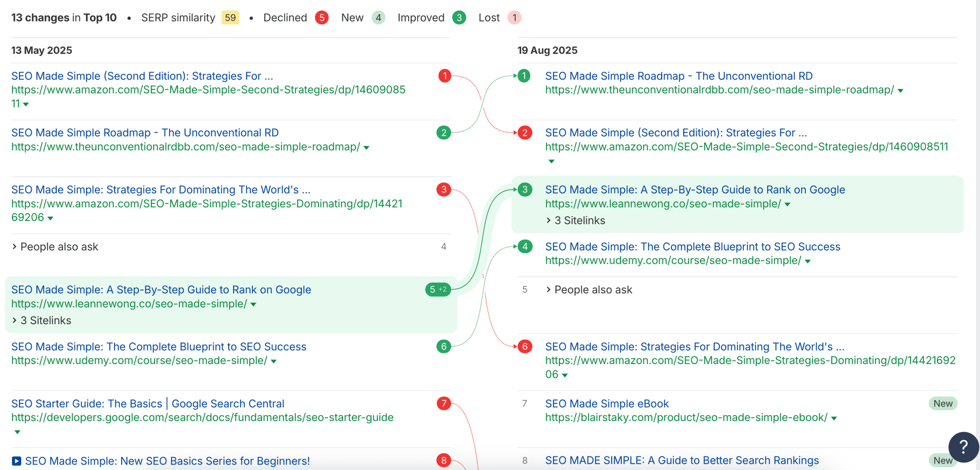980x470 pixels.
Task: Click the green position 2 badge under 13 May 2025
Action: (x=444, y=133)
